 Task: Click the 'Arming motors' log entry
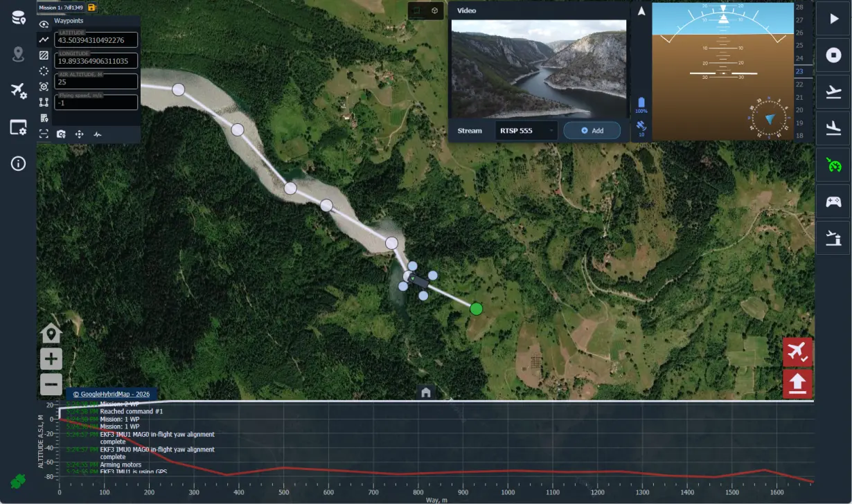coord(121,465)
